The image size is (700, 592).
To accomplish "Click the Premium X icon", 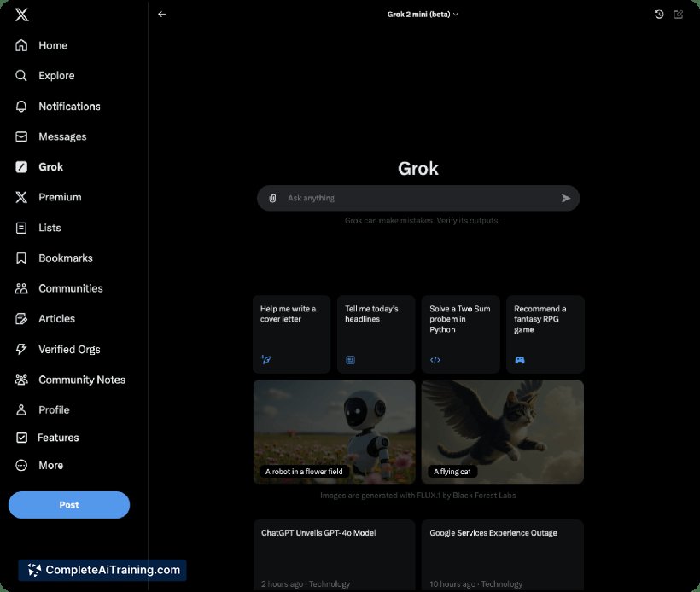I will (x=21, y=197).
